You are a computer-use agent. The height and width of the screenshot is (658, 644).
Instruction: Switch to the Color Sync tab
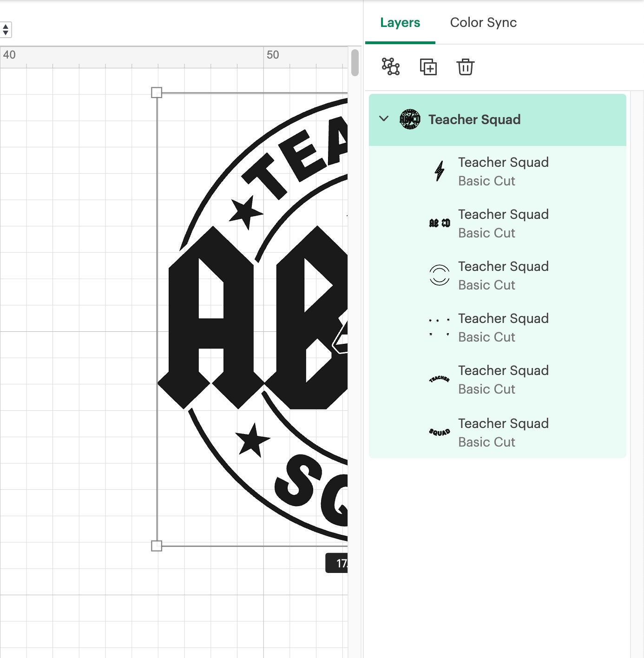click(483, 22)
